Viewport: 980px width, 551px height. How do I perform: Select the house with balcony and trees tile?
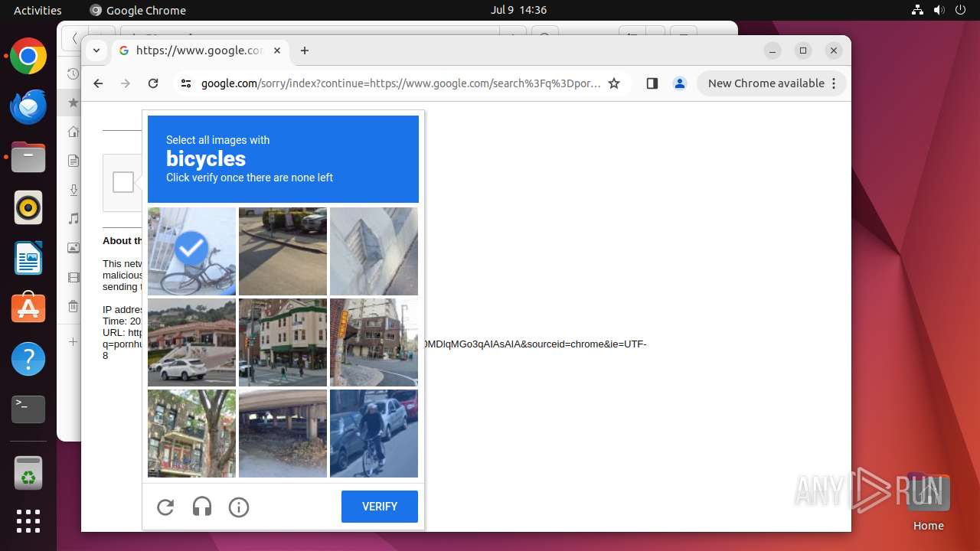191,433
